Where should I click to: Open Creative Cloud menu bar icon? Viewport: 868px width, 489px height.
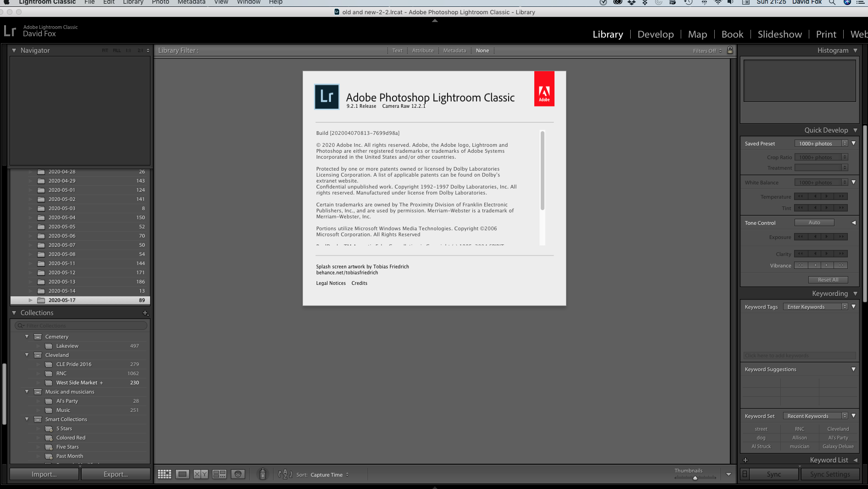click(x=618, y=2)
